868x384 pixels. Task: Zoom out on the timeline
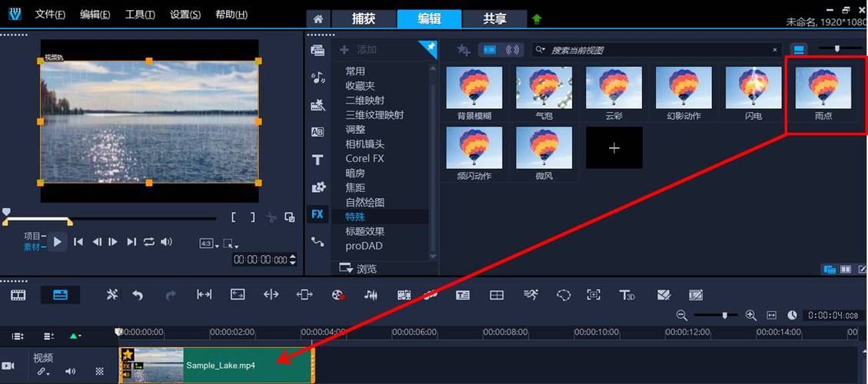(x=682, y=315)
